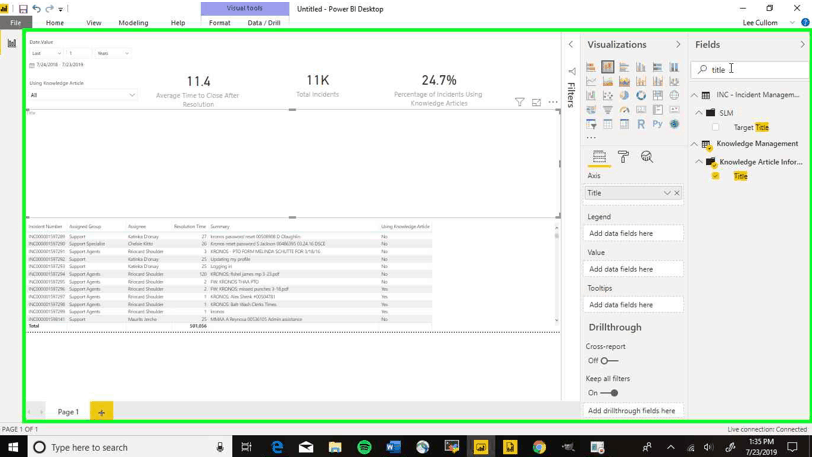Switch to Report view in left sidebar
Screen dimensions: 813x457
[11, 44]
